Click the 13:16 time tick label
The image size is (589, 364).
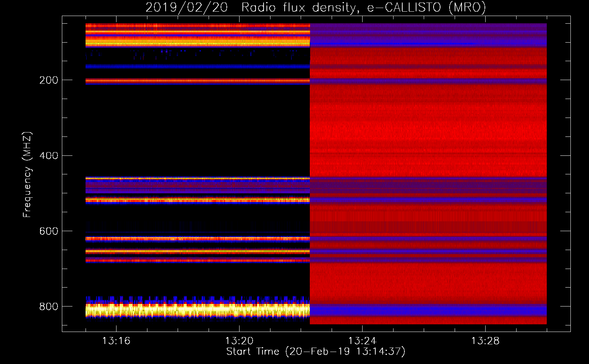tap(116, 341)
